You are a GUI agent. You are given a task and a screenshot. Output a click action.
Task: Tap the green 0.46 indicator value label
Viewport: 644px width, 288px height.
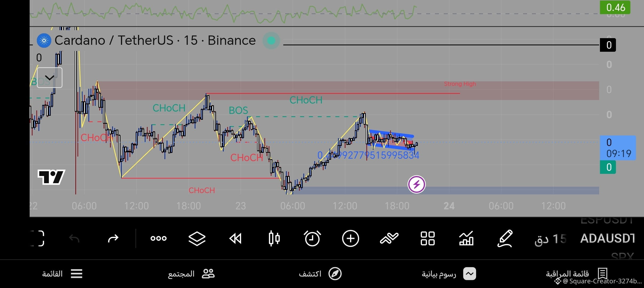click(x=615, y=7)
